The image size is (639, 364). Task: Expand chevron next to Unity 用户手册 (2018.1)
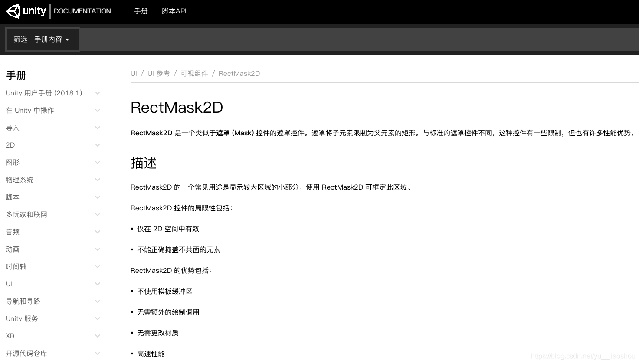(x=98, y=93)
